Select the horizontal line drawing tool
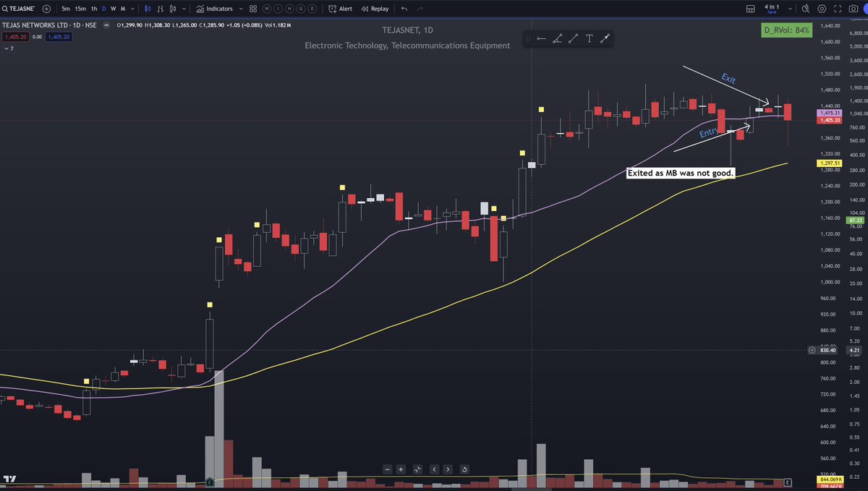This screenshot has height=491, width=868. 541,39
